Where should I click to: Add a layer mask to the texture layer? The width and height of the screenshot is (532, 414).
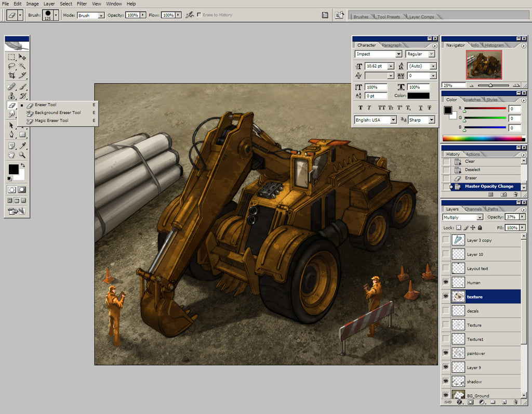pyautogui.click(x=470, y=402)
